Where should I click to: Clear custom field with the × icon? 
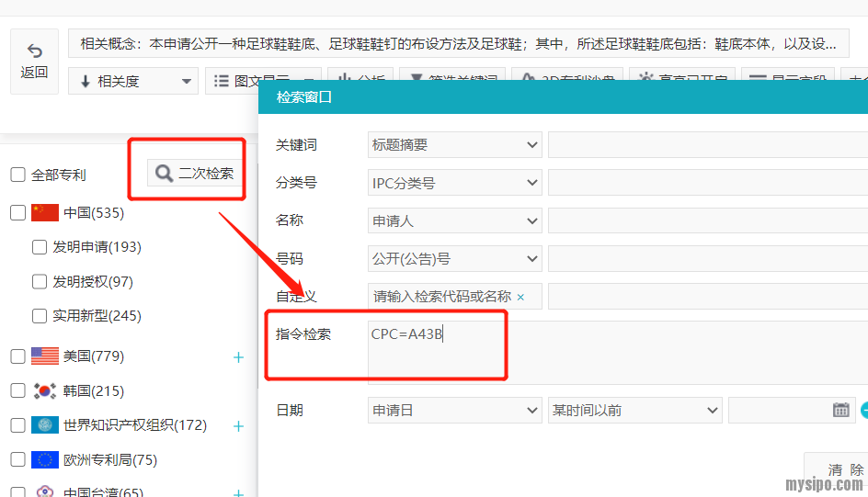pyautogui.click(x=520, y=297)
